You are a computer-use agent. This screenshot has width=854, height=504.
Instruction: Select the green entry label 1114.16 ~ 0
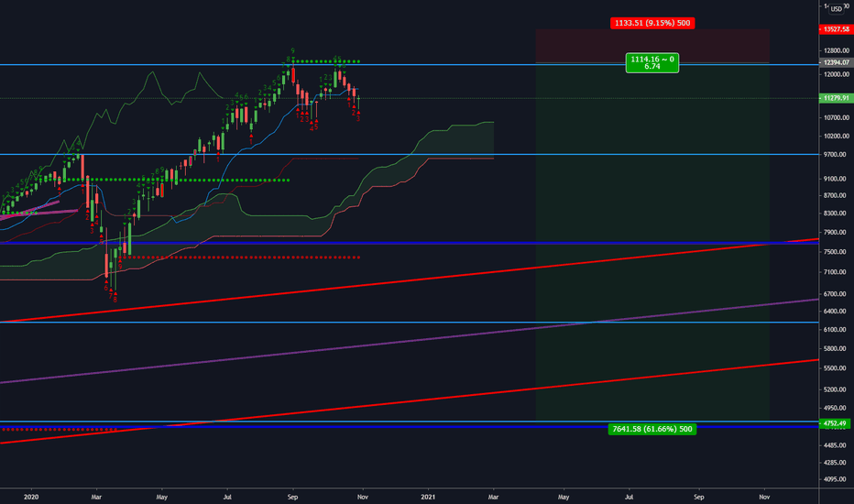pos(651,62)
